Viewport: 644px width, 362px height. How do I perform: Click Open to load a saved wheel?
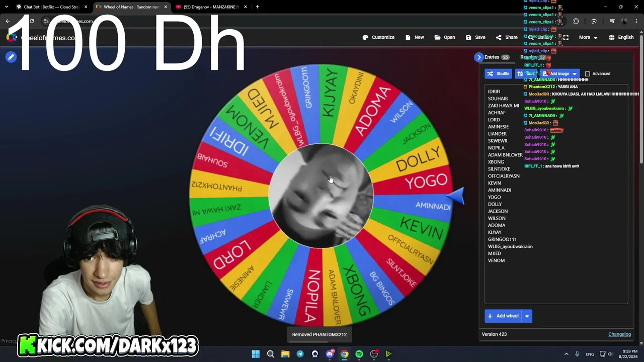[445, 37]
